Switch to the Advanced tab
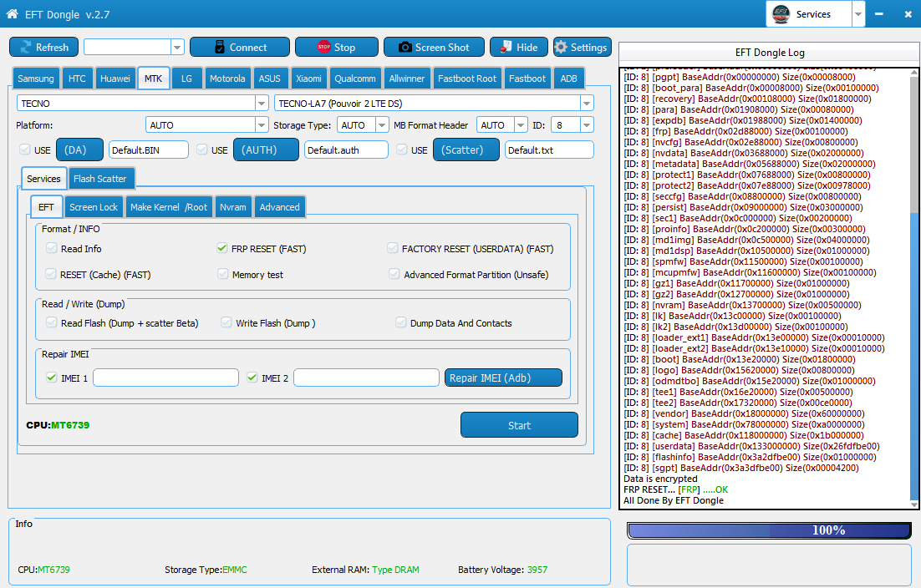 pos(280,206)
